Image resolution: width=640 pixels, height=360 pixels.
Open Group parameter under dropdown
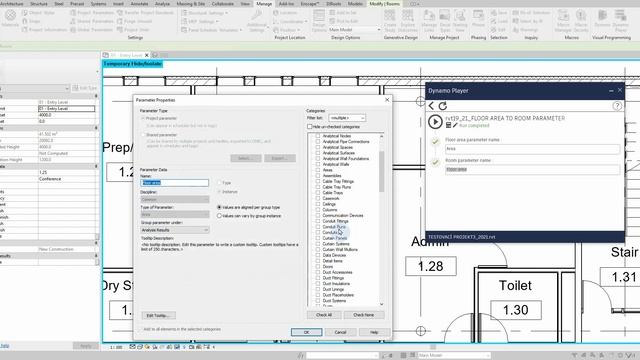tap(175, 230)
